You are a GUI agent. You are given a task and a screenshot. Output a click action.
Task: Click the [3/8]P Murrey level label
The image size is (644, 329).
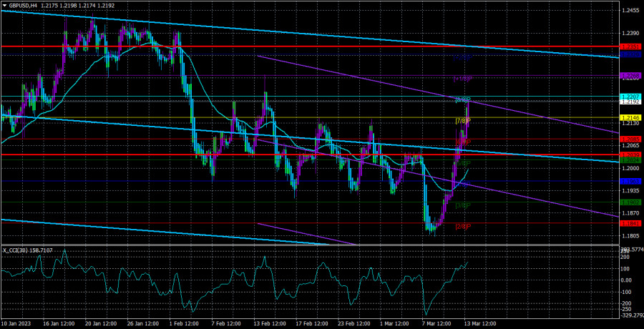tap(463, 205)
